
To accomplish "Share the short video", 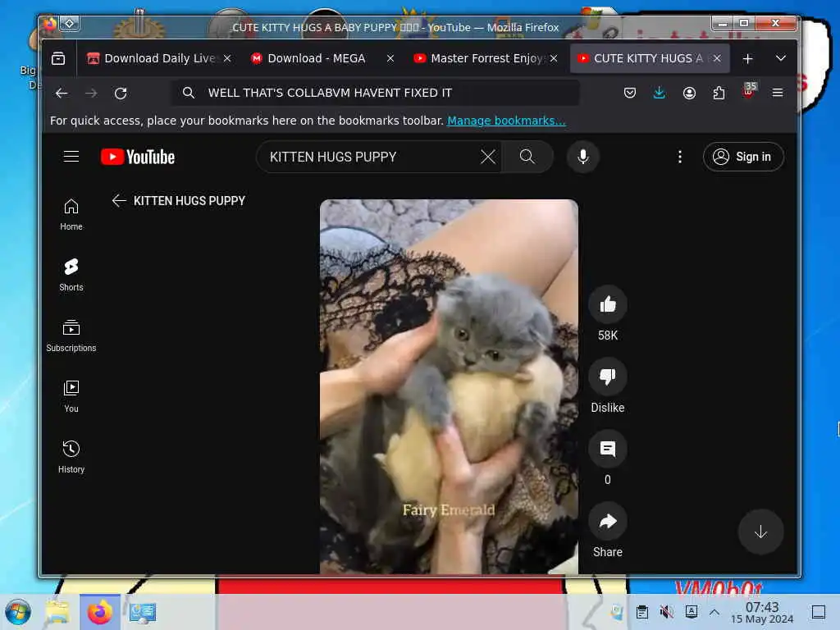I will [608, 521].
